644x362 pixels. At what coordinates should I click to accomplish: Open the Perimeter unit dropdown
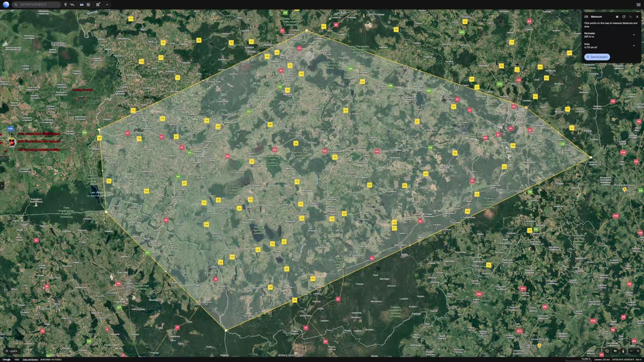tap(633, 35)
